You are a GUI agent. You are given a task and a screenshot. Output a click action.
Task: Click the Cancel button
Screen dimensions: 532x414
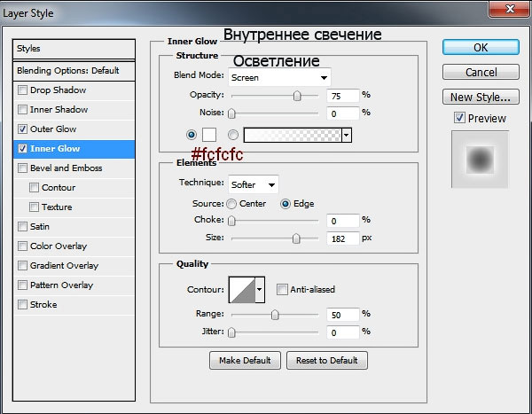coord(481,72)
